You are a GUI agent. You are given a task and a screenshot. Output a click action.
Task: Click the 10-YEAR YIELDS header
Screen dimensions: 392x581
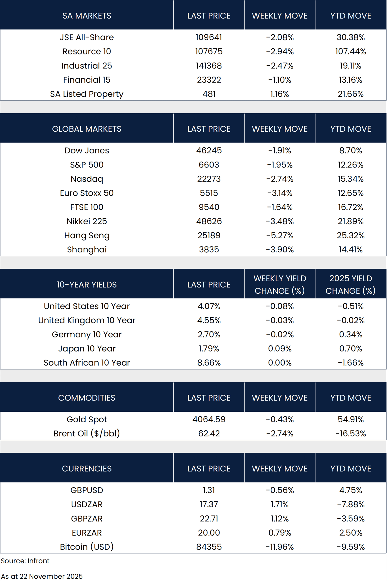[x=87, y=285]
